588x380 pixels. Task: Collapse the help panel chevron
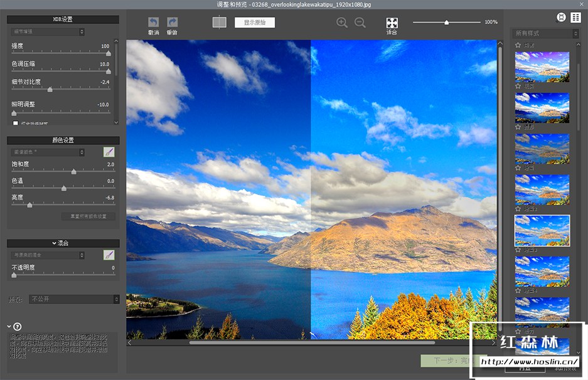click(x=9, y=327)
